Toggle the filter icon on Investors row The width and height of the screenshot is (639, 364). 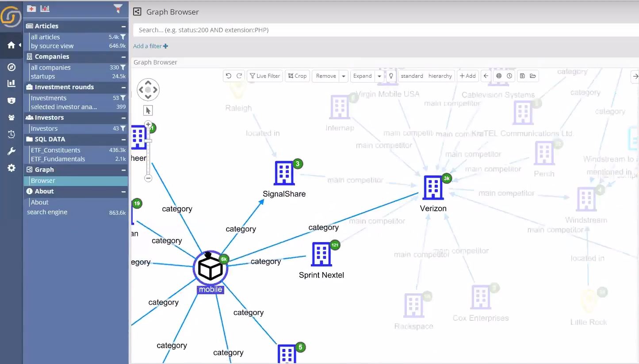click(123, 129)
